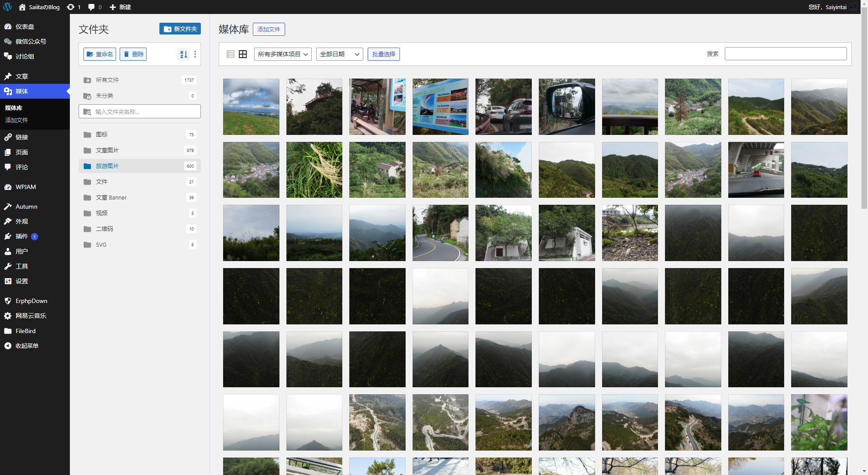Screen dimensions: 868x475
Task: Switch to grid view mode
Action: coord(243,54)
